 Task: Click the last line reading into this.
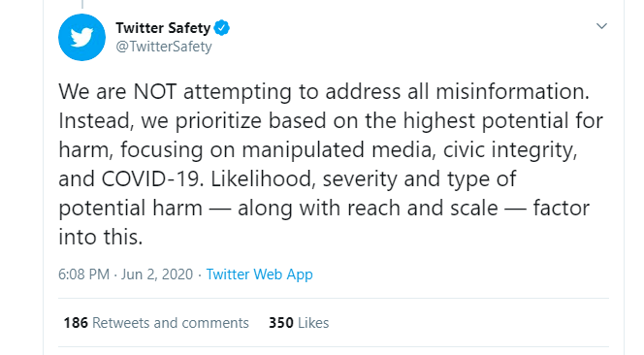coord(101,237)
